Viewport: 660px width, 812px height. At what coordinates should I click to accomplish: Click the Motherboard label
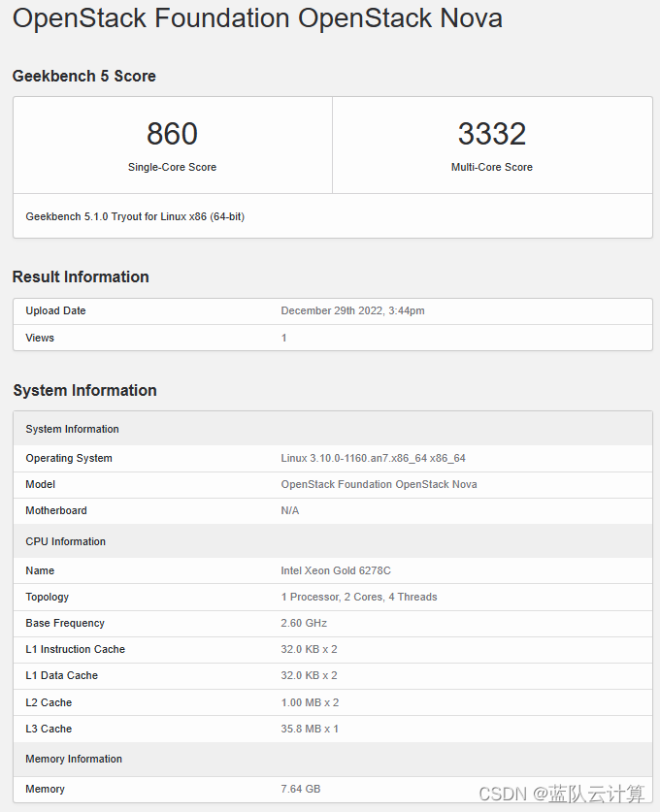[x=56, y=510]
